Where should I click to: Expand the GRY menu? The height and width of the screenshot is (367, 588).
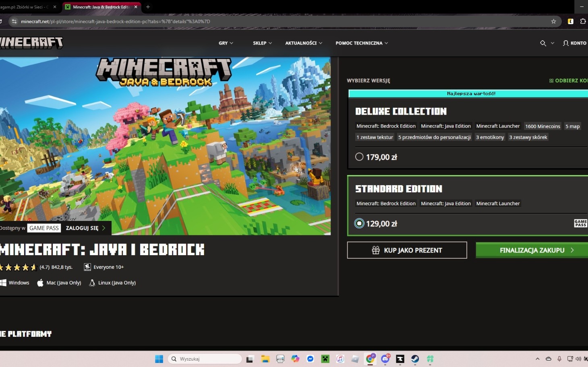coord(226,43)
